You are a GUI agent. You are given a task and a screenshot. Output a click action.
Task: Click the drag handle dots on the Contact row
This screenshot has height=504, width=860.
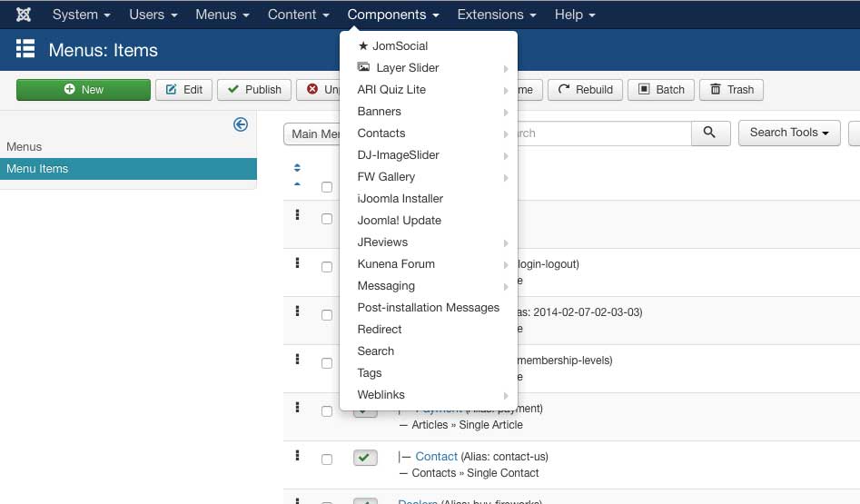pyautogui.click(x=297, y=456)
